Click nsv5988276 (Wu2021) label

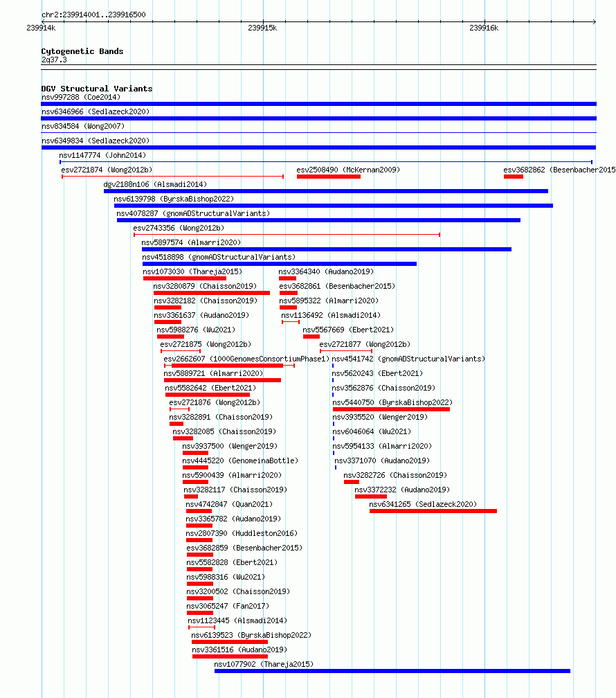pyautogui.click(x=196, y=330)
